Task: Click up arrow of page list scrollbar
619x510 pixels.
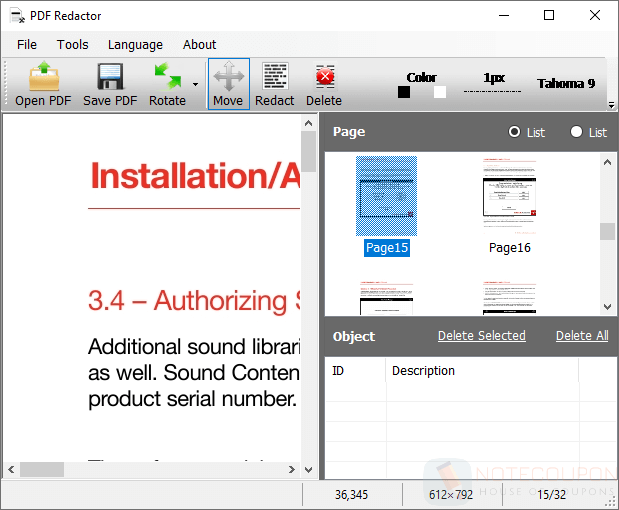Action: click(608, 162)
